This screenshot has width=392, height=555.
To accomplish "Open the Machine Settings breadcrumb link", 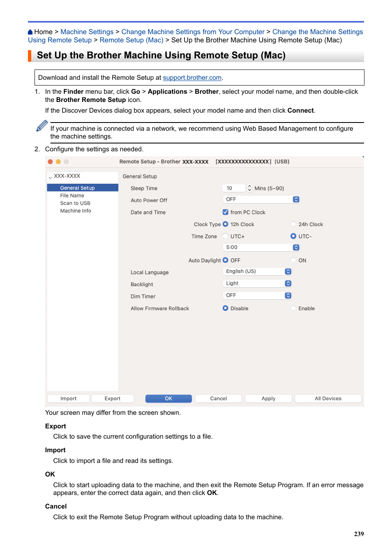I will (87, 32).
